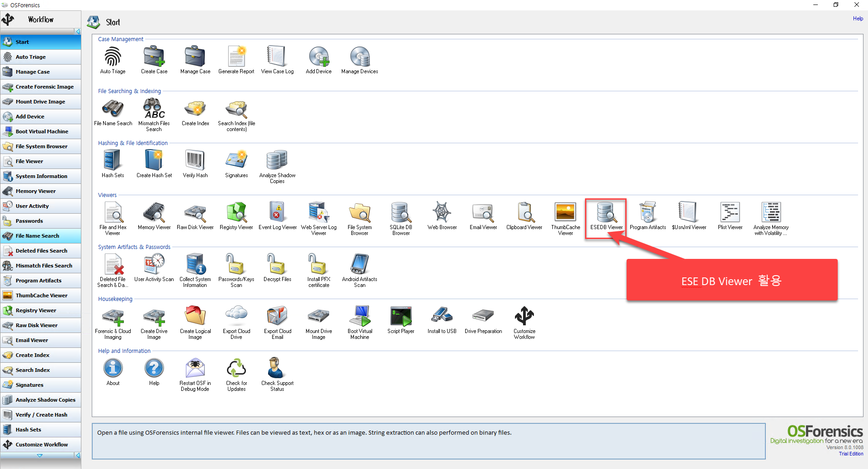Choose Deleted Files Search sidebar item
868x469 pixels.
pos(41,251)
